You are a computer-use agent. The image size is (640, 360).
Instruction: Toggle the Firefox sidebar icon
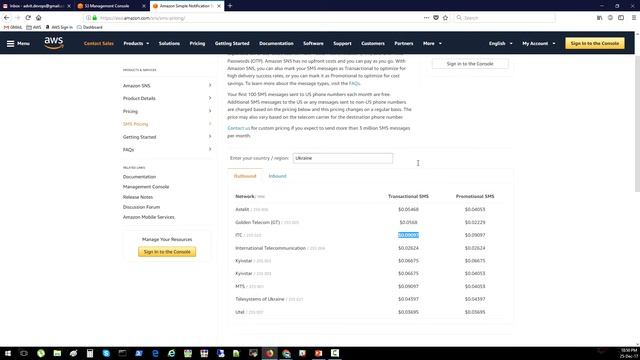[x=621, y=18]
